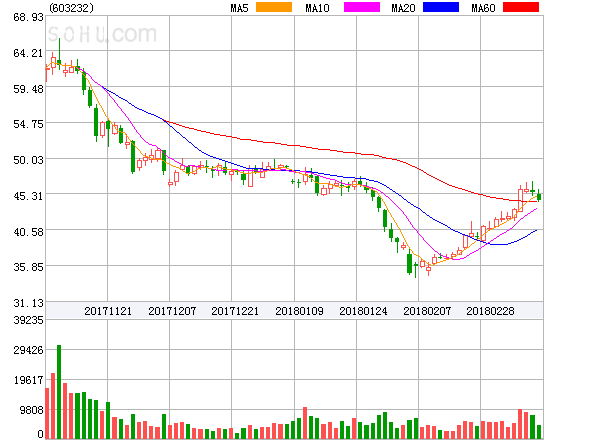Click the MA10 legend label
Image resolution: width=600 pixels, height=440 pixels.
[x=317, y=8]
